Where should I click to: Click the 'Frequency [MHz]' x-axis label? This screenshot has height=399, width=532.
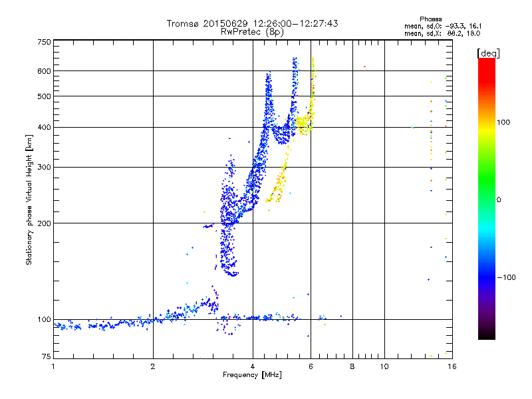pyautogui.click(x=252, y=375)
